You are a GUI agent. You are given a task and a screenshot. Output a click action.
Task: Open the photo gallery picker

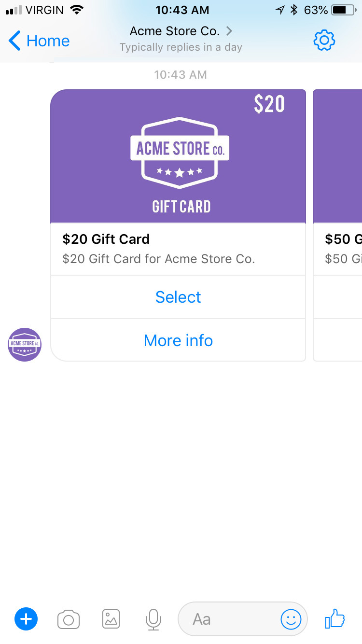click(111, 619)
